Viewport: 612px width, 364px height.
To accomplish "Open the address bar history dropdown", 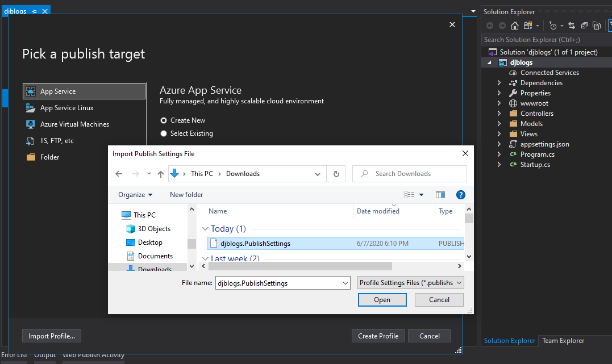I will click(x=318, y=174).
